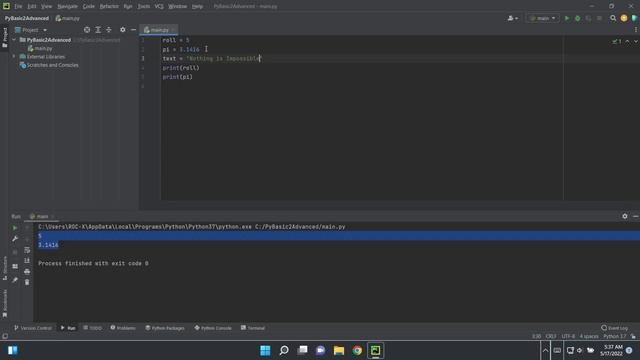Open the File menu
Viewport: 640px width, 360px height.
[x=18, y=7]
